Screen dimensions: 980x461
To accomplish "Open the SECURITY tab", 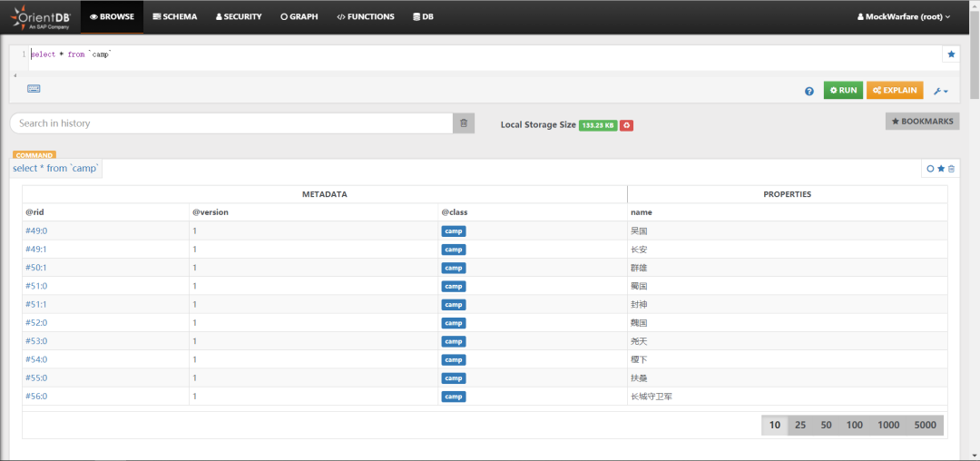I will 239,17.
